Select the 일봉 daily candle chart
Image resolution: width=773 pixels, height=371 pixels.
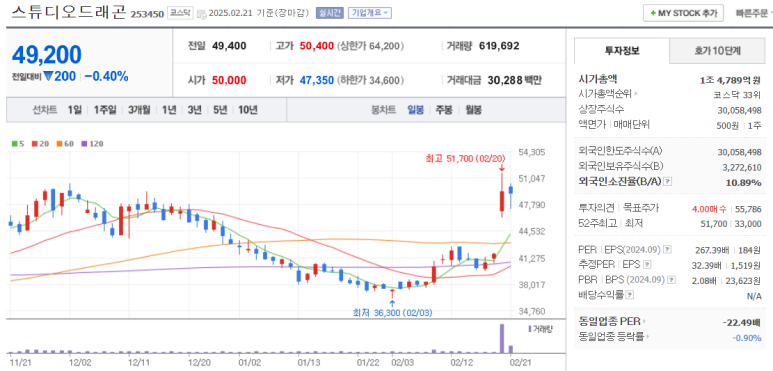coord(415,110)
